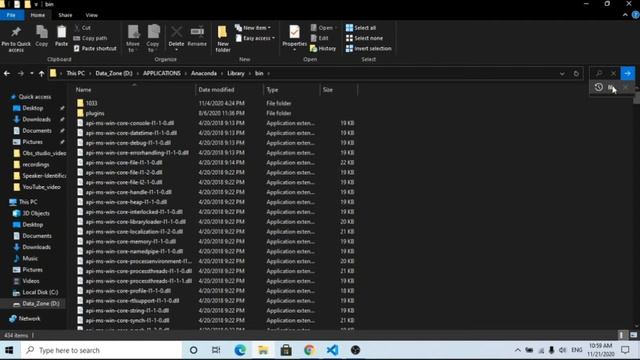
Task: Collapse the ribbon with the chevron
Action: point(625,15)
